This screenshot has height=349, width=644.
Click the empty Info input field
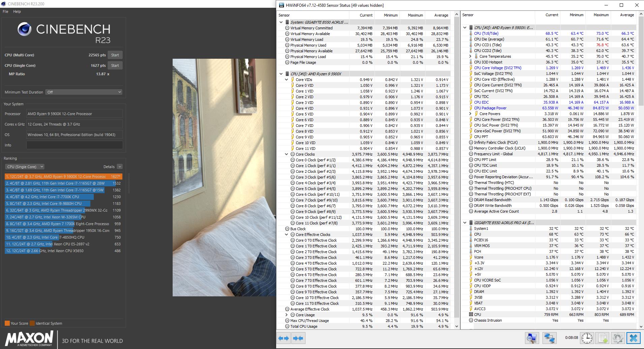pyautogui.click(x=75, y=145)
